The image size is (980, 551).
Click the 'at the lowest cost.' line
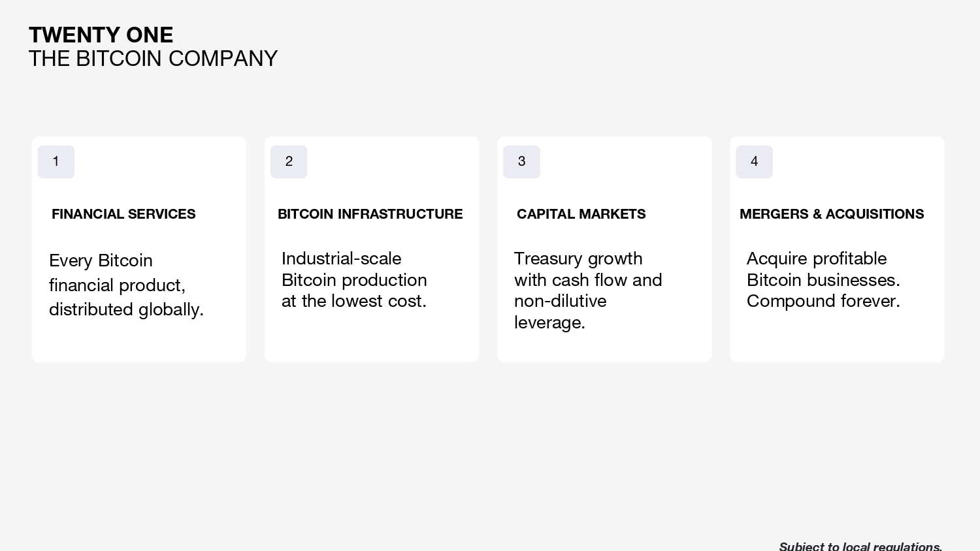click(354, 301)
